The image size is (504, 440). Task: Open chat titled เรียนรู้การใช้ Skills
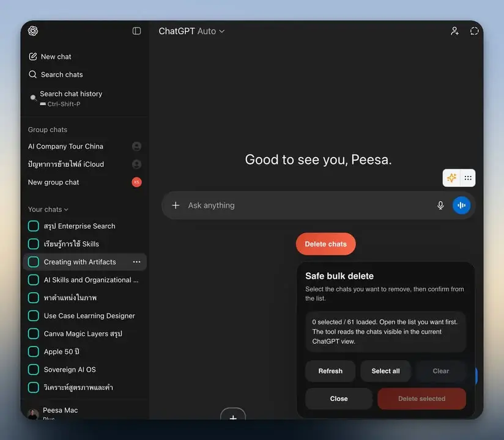[x=72, y=244]
